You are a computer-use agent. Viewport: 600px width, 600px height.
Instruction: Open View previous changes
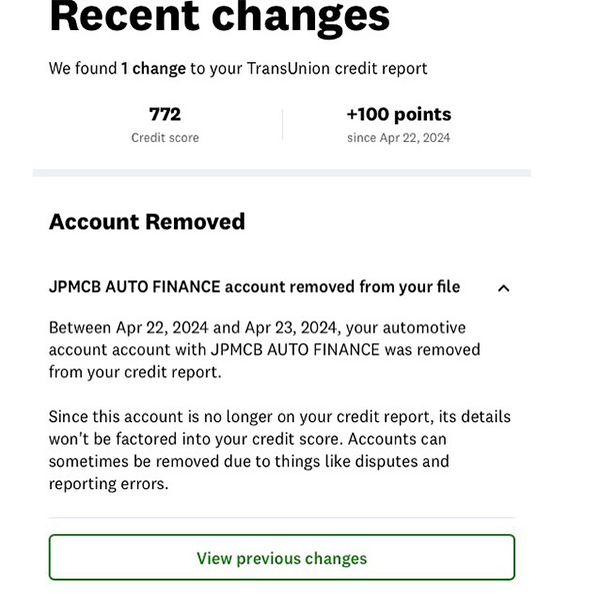282,557
